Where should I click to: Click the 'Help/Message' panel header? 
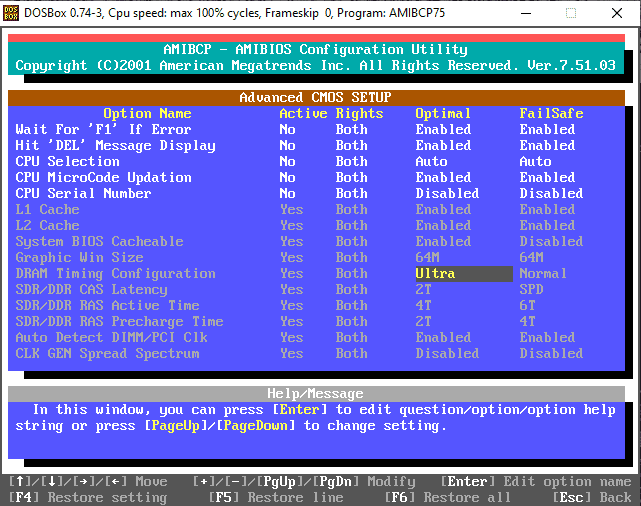(316, 394)
